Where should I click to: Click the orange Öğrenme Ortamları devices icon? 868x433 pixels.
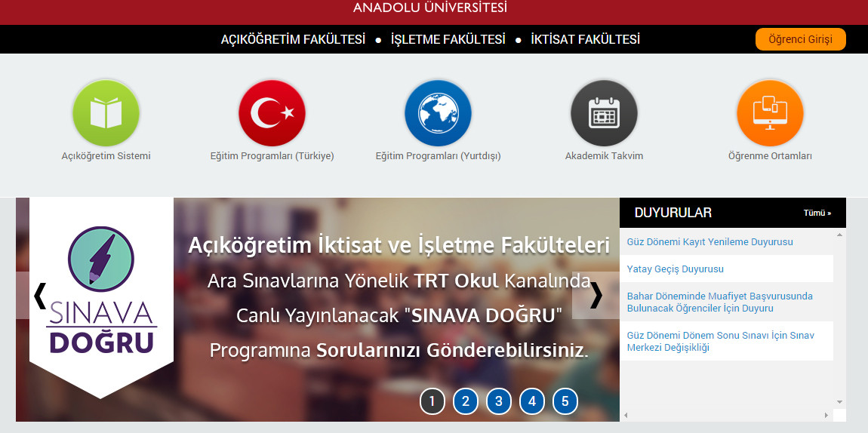(x=770, y=113)
